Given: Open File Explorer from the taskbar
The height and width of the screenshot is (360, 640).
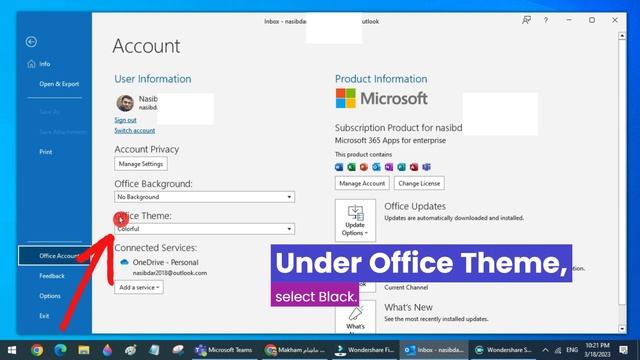Looking at the screenshot, I should 84,350.
